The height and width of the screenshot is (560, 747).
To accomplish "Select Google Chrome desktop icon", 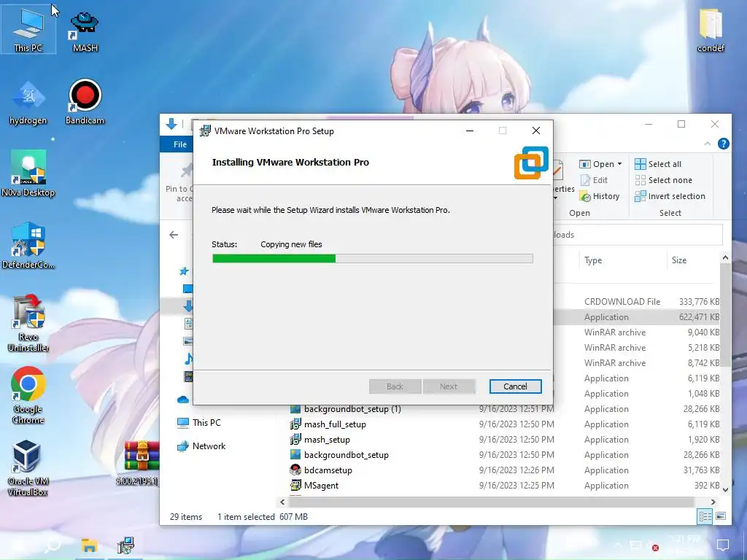I will coord(28,395).
